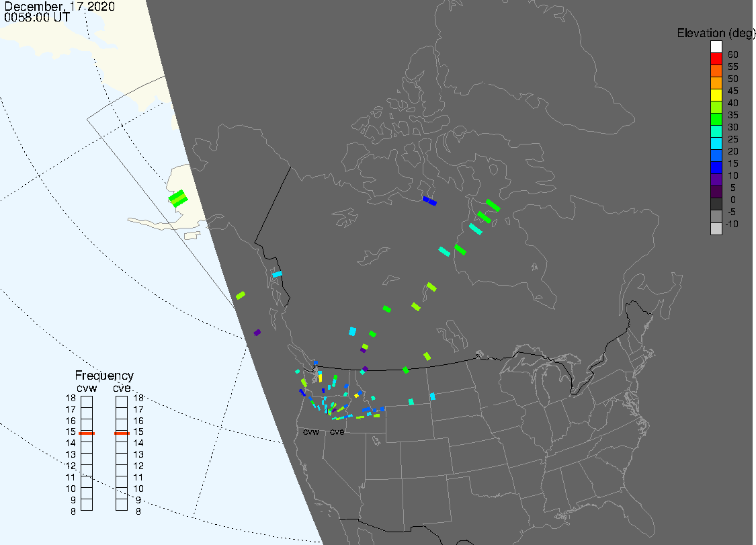The height and width of the screenshot is (545, 756).
Task: Select the green swatch between 35 and 30
Action: [x=716, y=119]
